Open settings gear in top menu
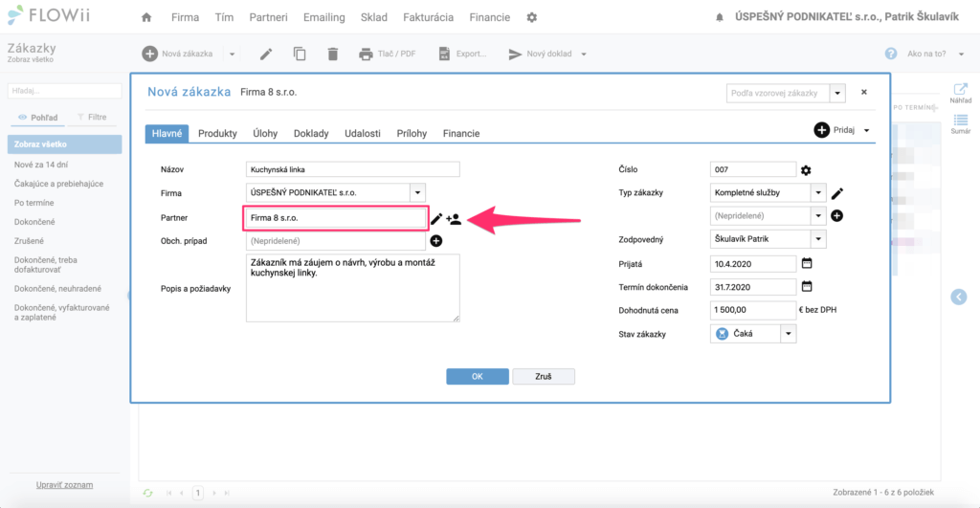This screenshot has height=508, width=980. (x=532, y=17)
